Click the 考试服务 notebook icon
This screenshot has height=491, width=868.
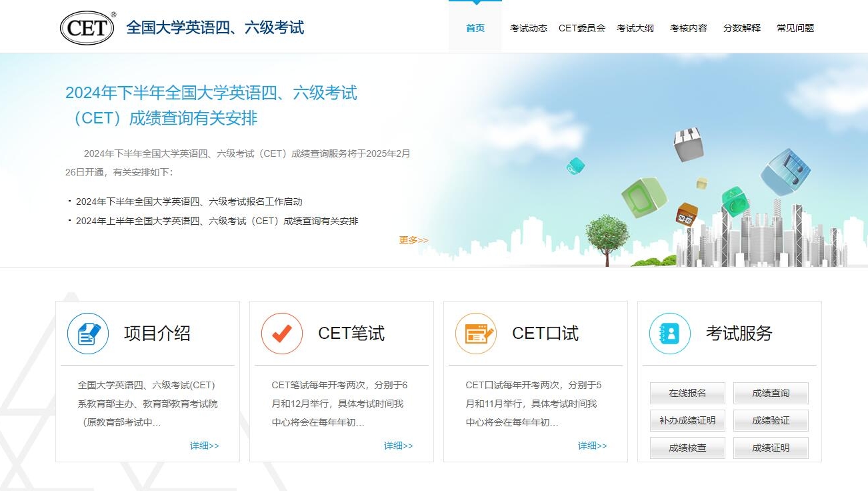pyautogui.click(x=669, y=334)
